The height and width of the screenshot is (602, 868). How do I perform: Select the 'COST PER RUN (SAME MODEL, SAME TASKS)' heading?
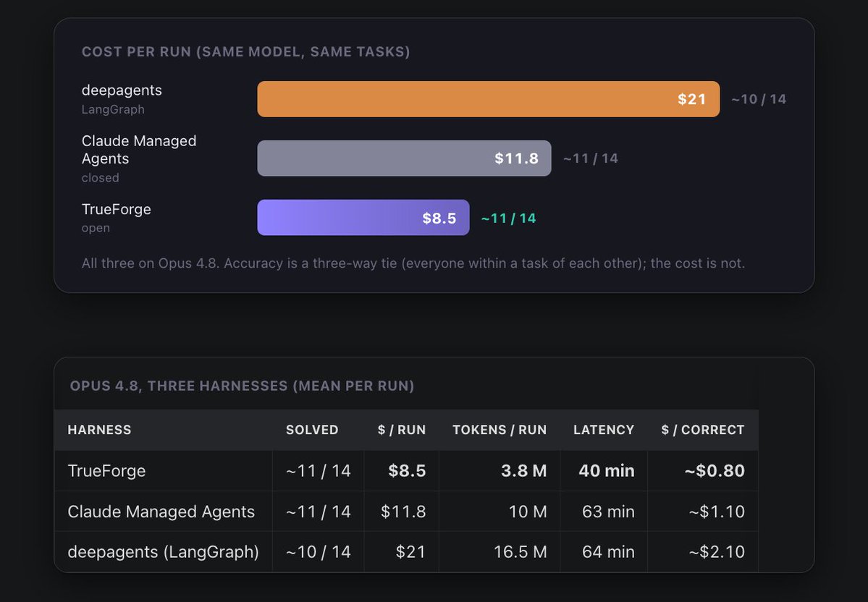pos(246,51)
